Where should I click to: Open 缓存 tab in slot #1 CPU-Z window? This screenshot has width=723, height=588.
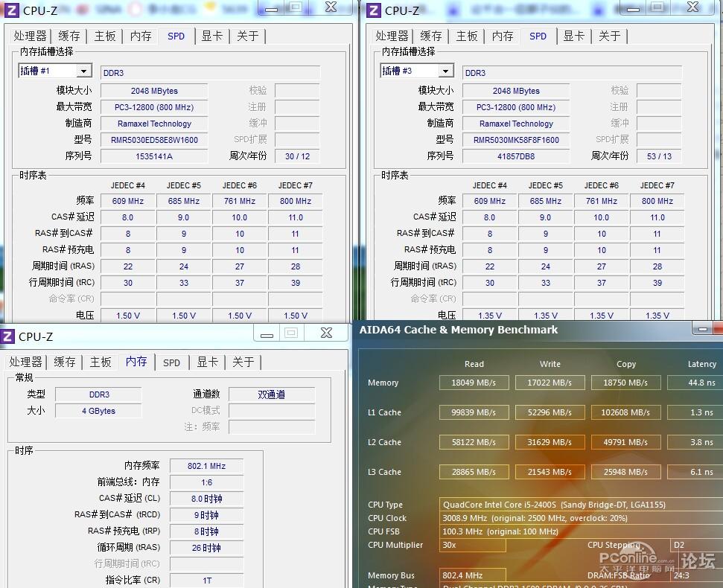pos(69,36)
